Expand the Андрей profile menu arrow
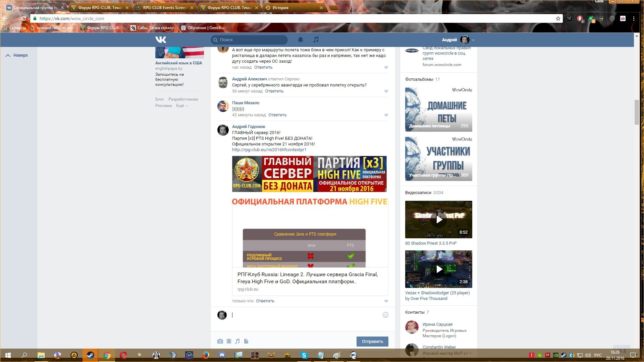 point(473,40)
